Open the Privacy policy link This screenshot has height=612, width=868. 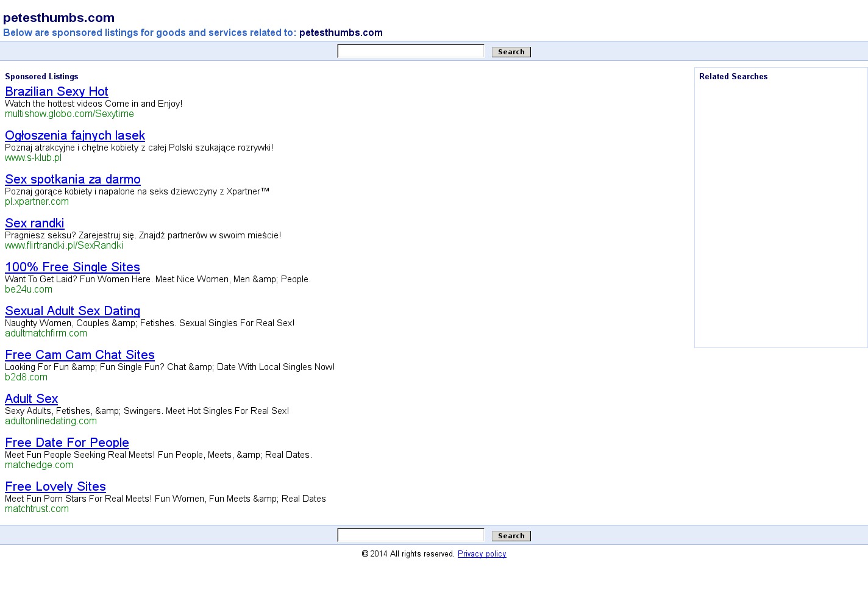482,554
